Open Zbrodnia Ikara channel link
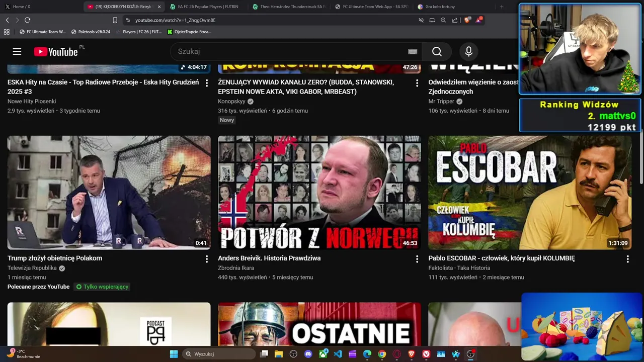Screen dimensions: 644x362 point(236,268)
